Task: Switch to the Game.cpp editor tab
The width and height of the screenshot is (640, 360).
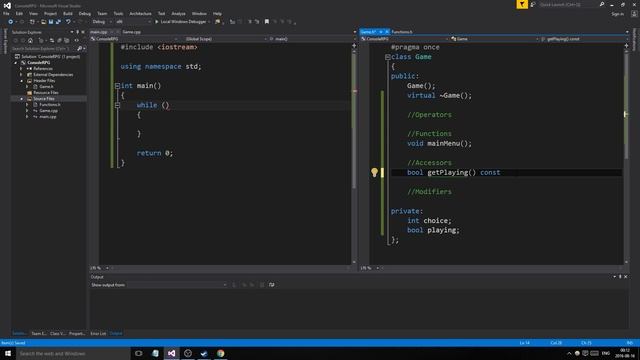Action: click(131, 32)
